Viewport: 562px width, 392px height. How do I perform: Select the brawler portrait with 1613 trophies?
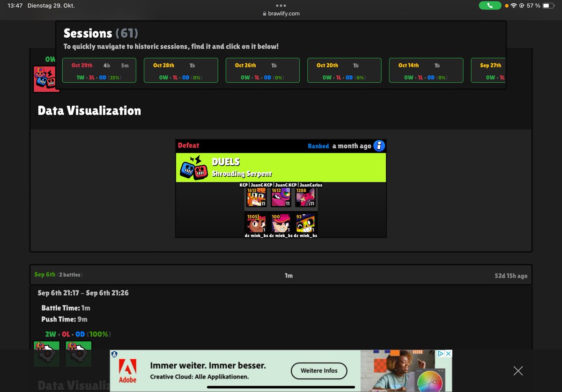pos(257,197)
